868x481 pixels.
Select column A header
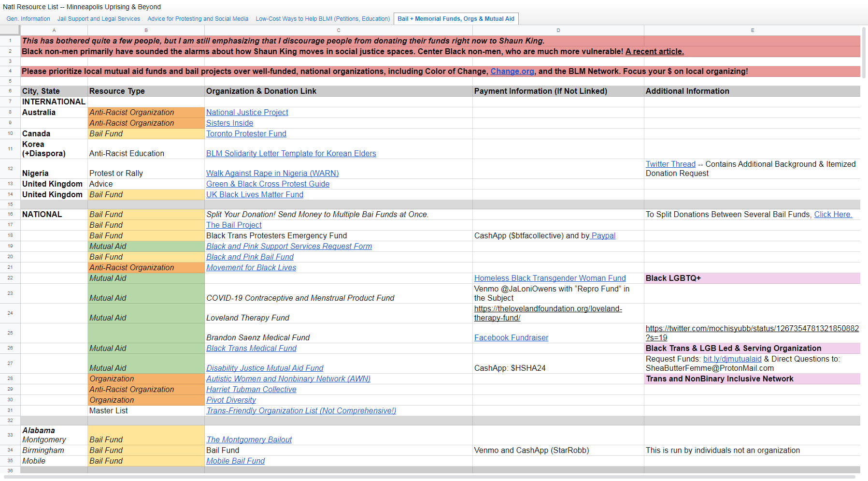[x=54, y=30]
